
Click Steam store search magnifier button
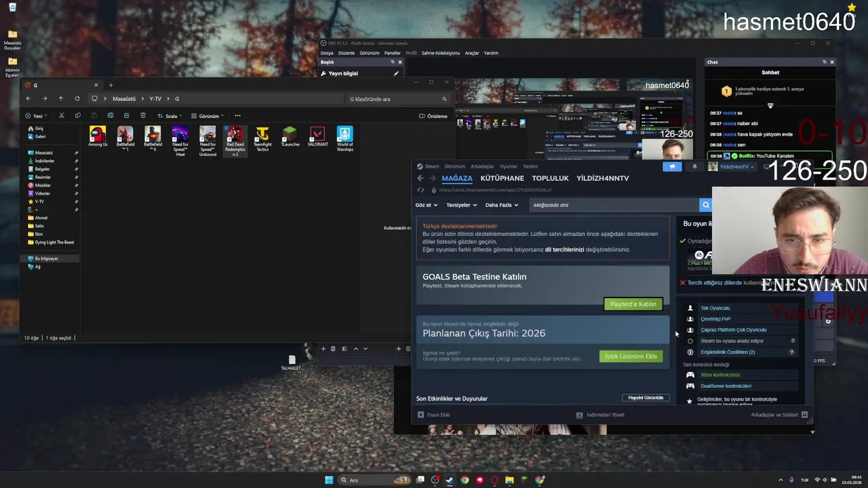(x=706, y=205)
